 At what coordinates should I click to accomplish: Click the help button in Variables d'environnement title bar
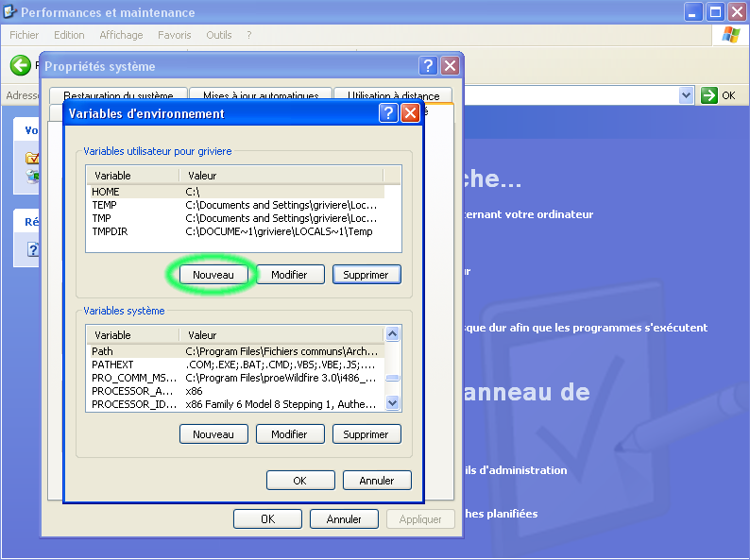coord(388,113)
